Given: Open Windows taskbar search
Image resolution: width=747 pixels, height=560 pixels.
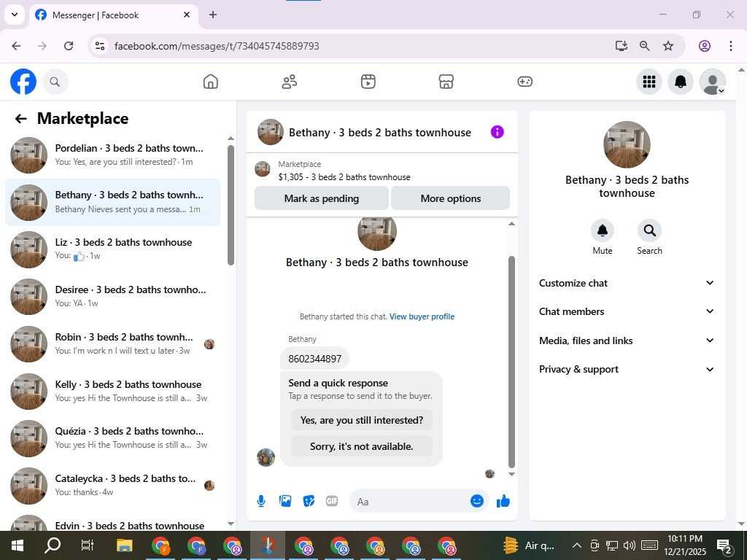Looking at the screenshot, I should point(53,545).
